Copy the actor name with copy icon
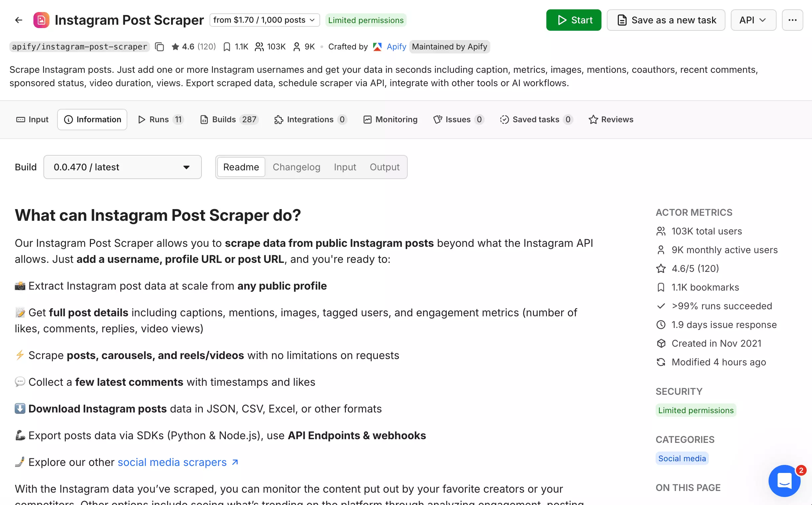This screenshot has height=505, width=812. click(x=160, y=47)
